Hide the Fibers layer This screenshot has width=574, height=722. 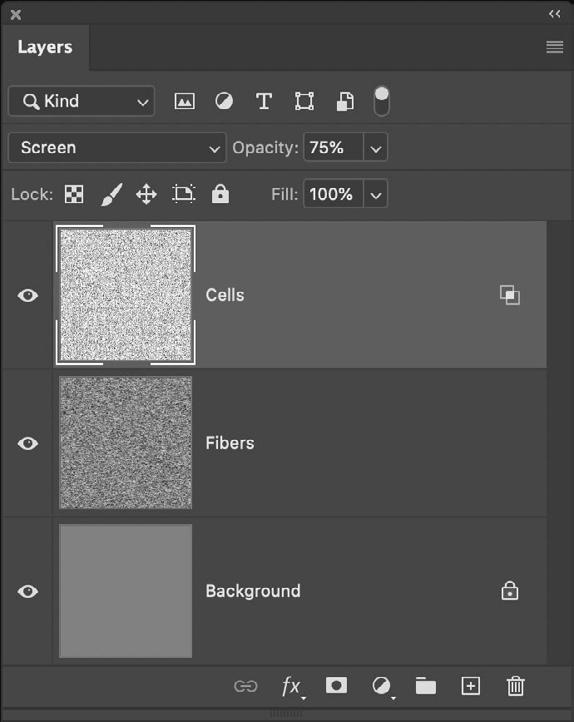pyautogui.click(x=28, y=443)
